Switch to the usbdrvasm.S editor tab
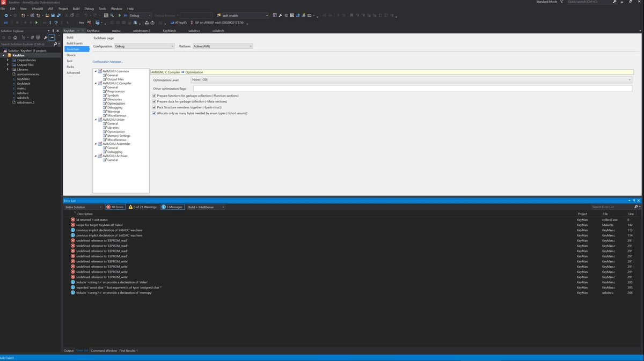 point(142,31)
